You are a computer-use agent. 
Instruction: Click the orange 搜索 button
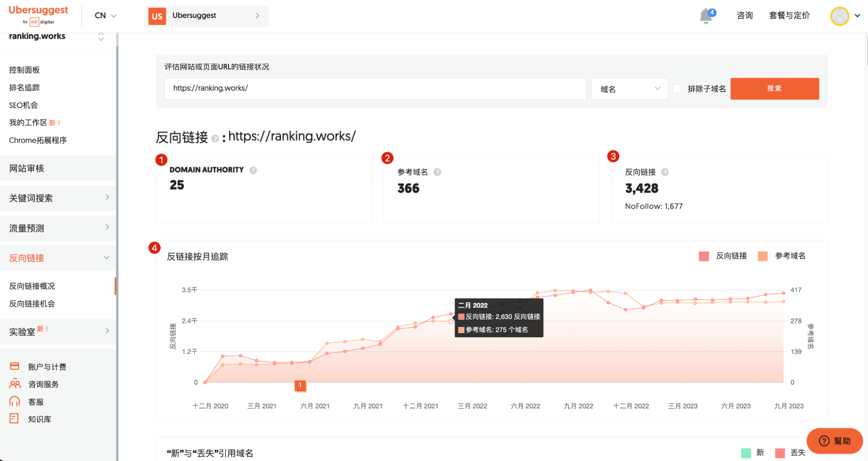774,89
